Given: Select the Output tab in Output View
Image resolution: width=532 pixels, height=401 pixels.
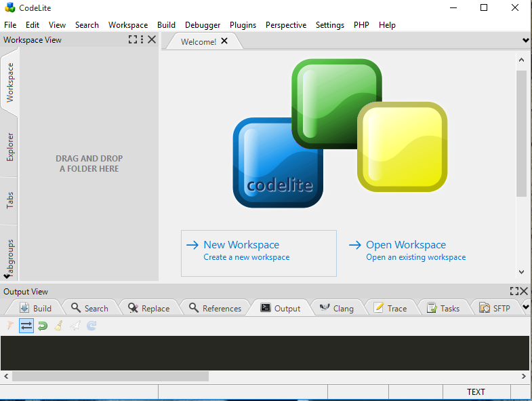Looking at the screenshot, I should pos(281,308).
